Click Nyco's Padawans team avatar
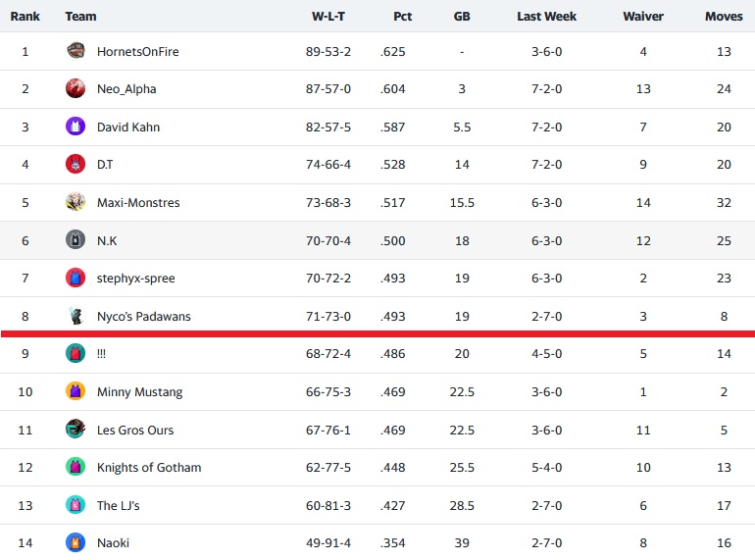This screenshot has height=560, width=755. coord(75,316)
